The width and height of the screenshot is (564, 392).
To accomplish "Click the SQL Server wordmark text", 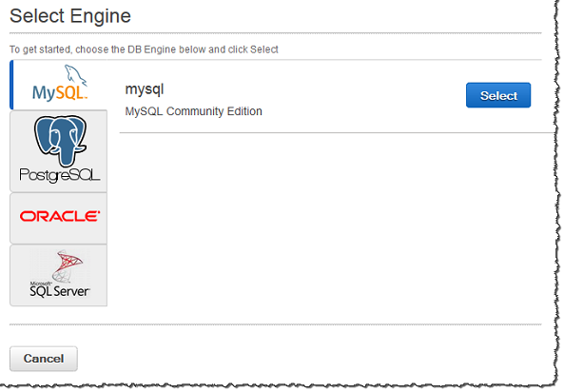I will point(60,291).
